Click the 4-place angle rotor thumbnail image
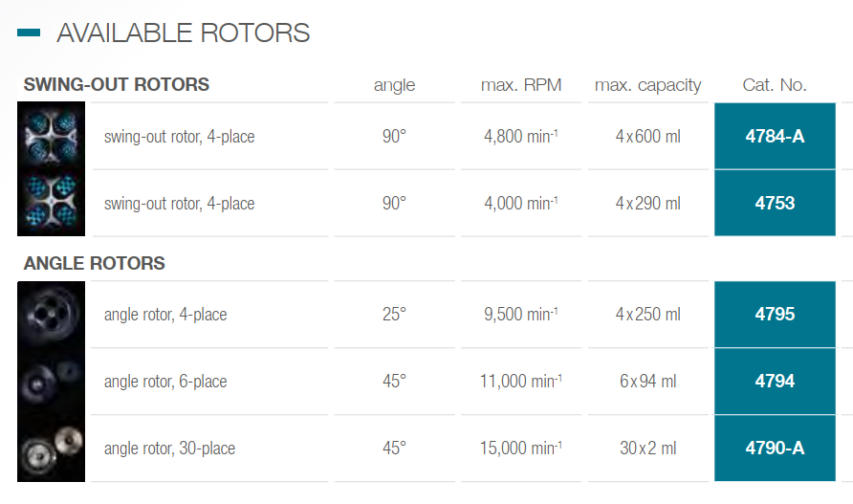This screenshot has width=853, height=504. point(52,314)
